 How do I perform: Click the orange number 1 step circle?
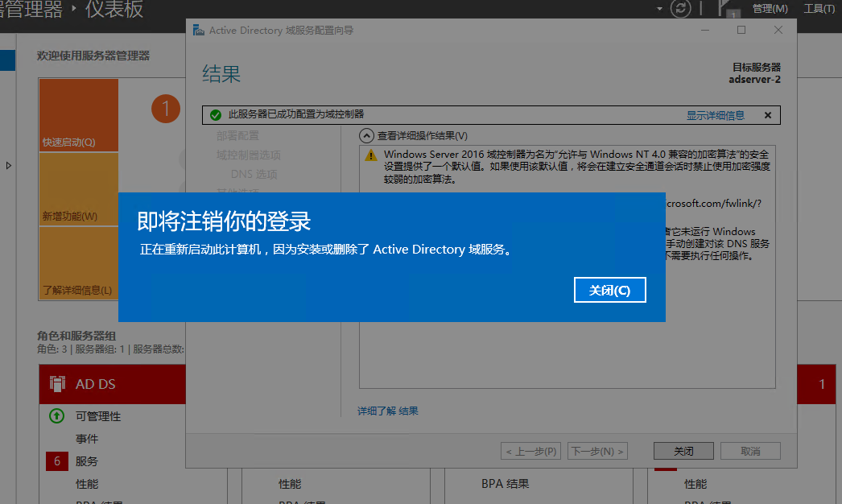pyautogui.click(x=165, y=109)
